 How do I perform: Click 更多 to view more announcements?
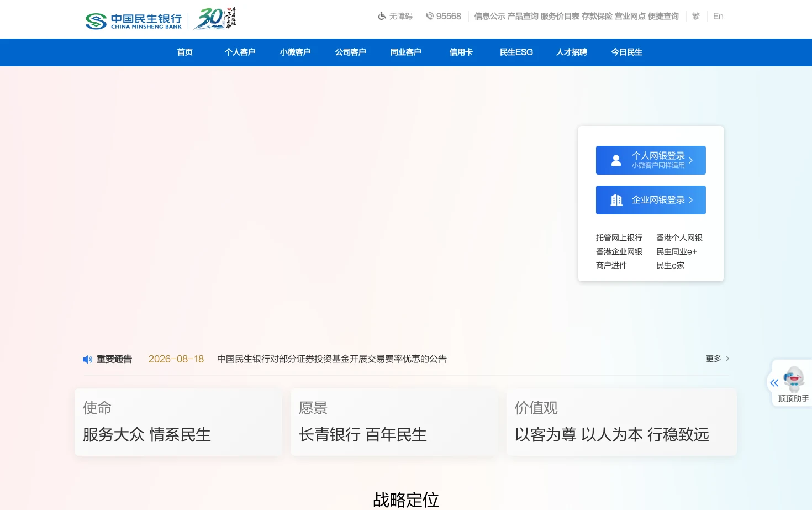[x=714, y=359]
